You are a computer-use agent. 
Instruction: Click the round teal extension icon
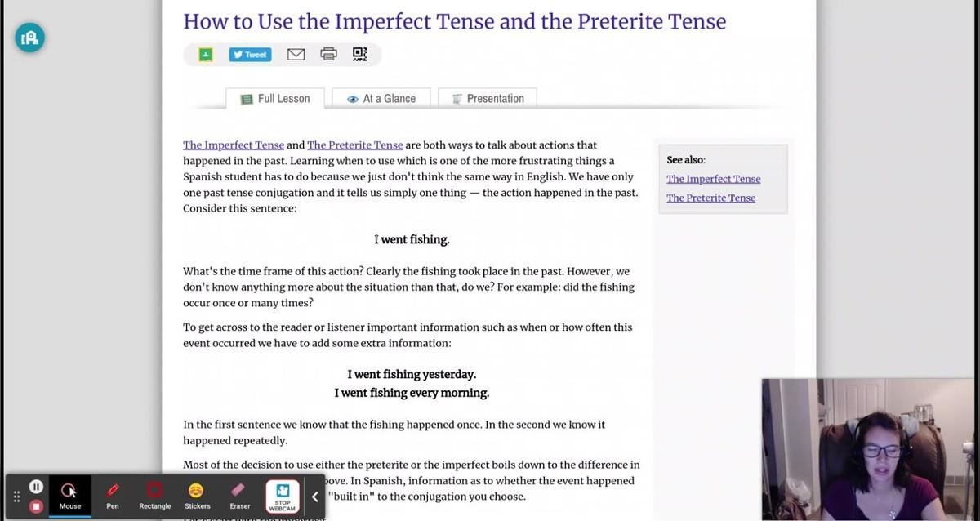[30, 38]
